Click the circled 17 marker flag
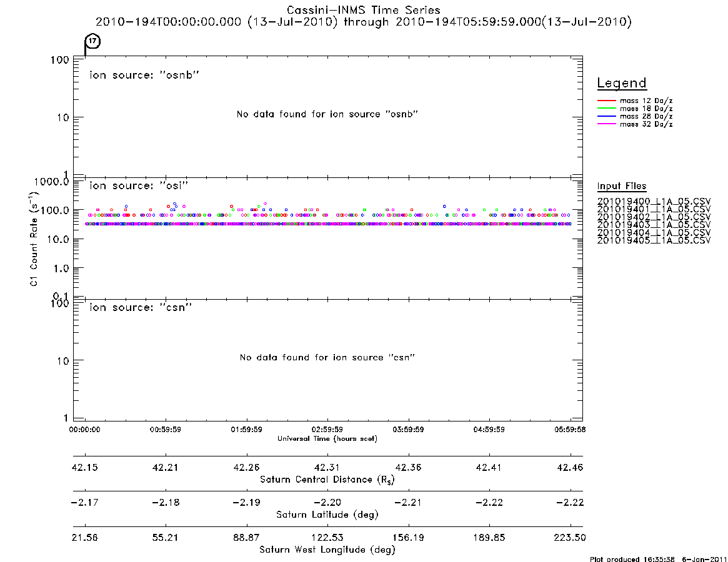 coord(93,41)
